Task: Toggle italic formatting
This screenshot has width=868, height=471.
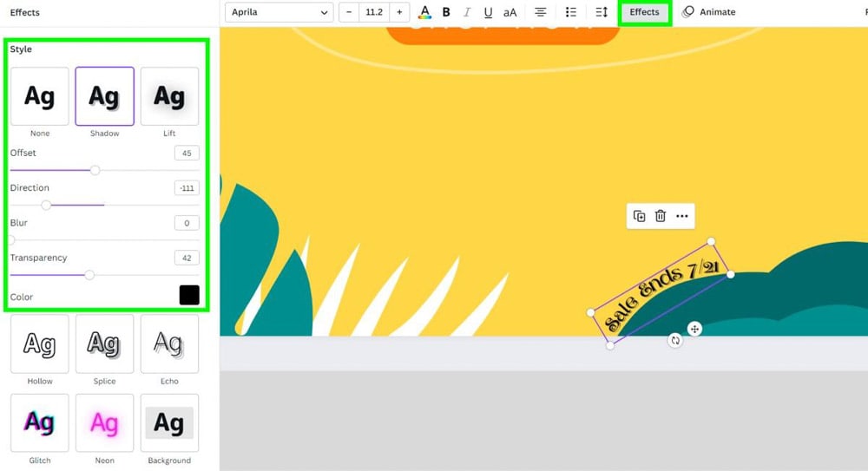Action: point(468,12)
